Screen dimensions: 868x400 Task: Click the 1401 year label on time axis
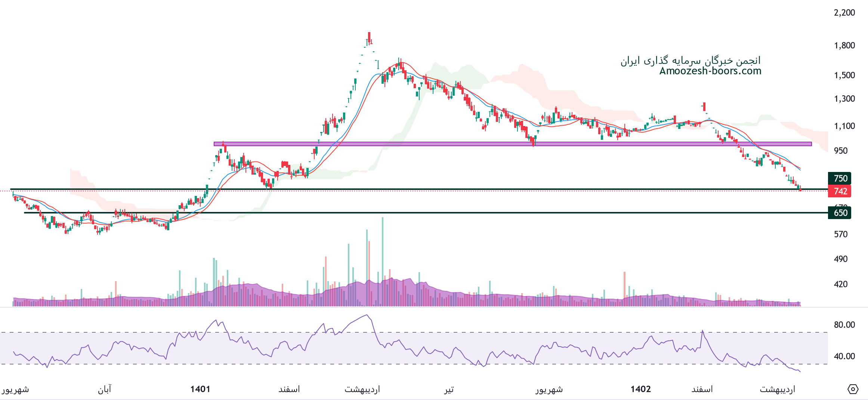click(200, 389)
